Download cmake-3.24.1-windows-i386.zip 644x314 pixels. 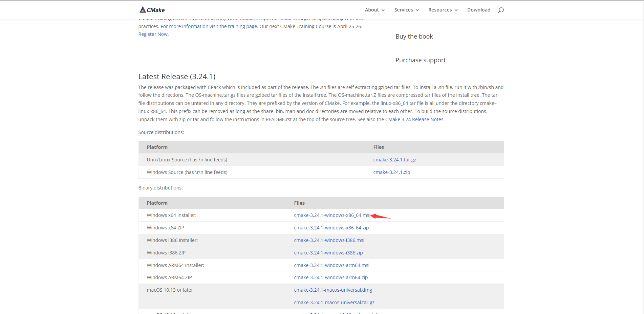[x=328, y=253]
